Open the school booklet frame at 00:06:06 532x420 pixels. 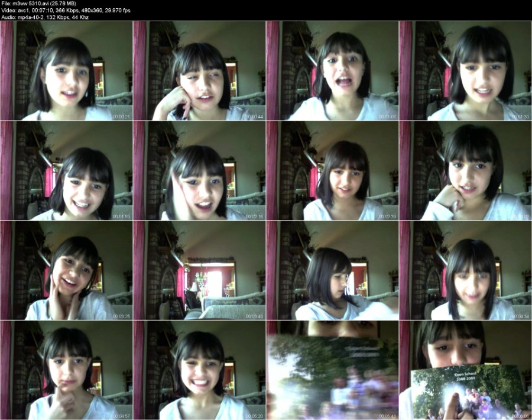coord(465,370)
